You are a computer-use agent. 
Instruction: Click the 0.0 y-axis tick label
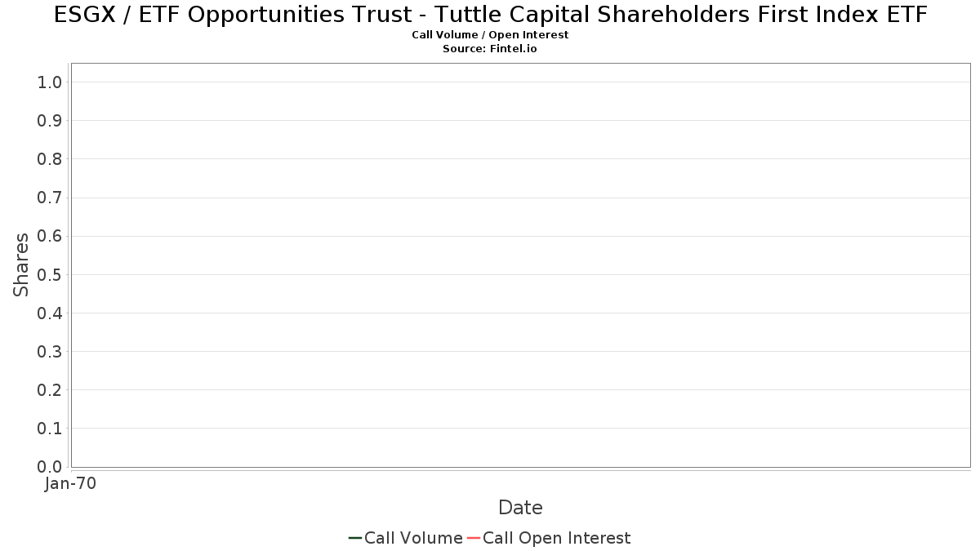pos(50,466)
